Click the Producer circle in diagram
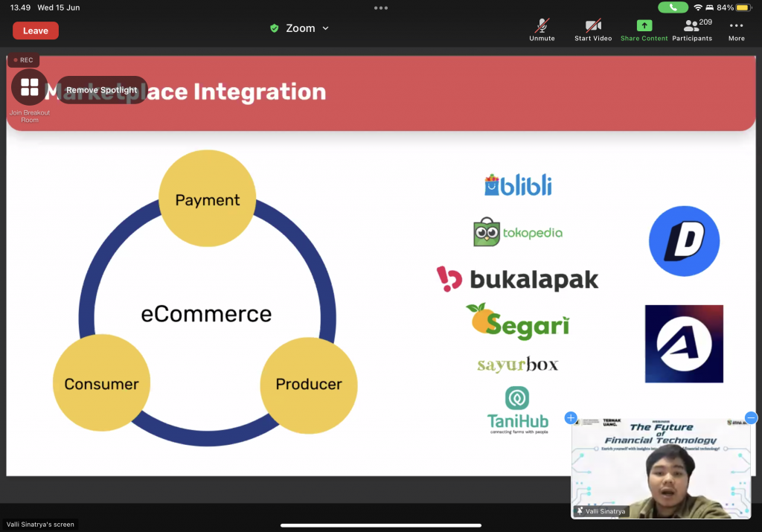The image size is (762, 532). coord(309,385)
